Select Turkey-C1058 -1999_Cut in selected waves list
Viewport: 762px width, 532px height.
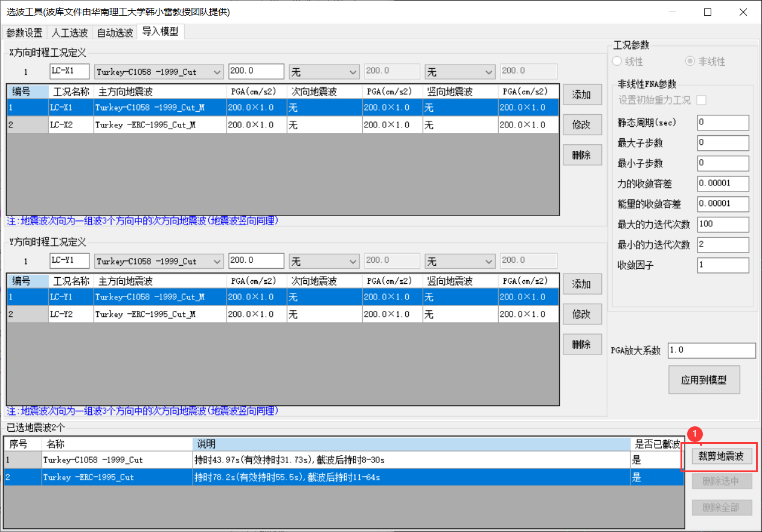93,460
